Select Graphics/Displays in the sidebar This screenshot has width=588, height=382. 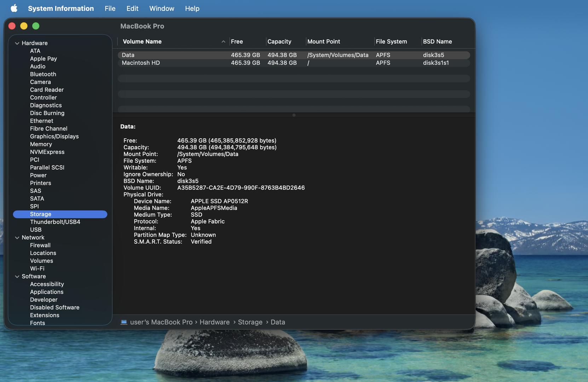54,136
